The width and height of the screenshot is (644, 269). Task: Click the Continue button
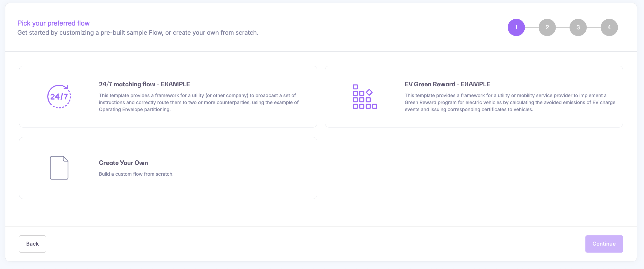pyautogui.click(x=604, y=244)
